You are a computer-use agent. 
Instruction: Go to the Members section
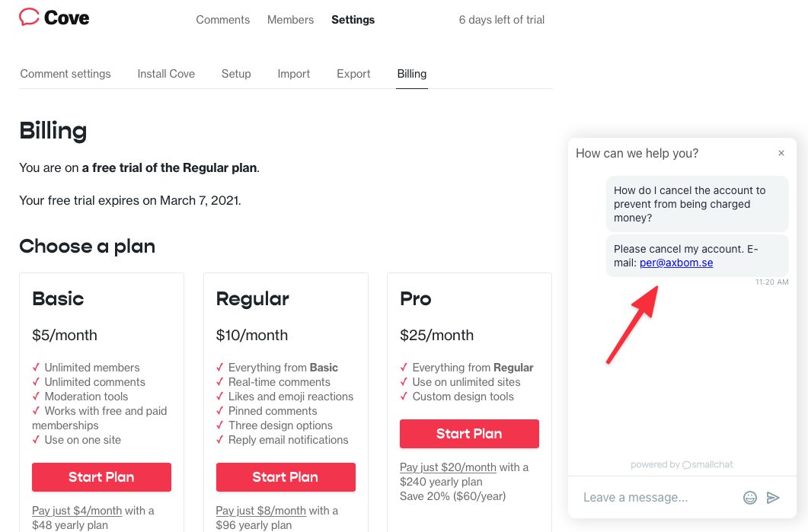point(290,20)
